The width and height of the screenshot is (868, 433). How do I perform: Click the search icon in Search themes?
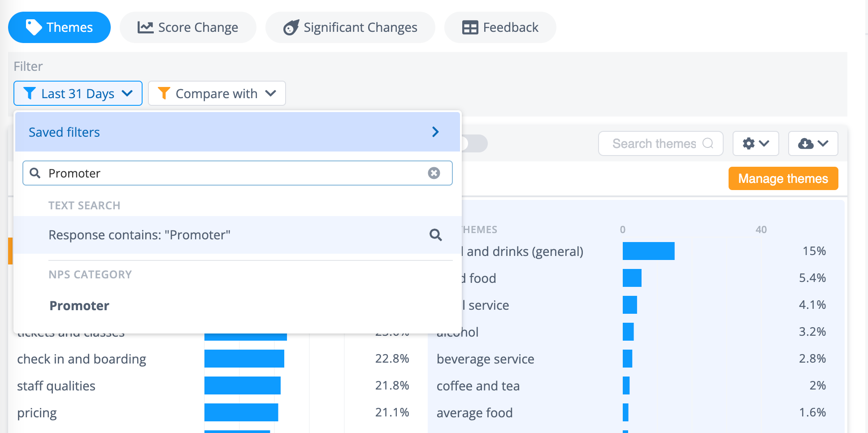[x=708, y=143]
